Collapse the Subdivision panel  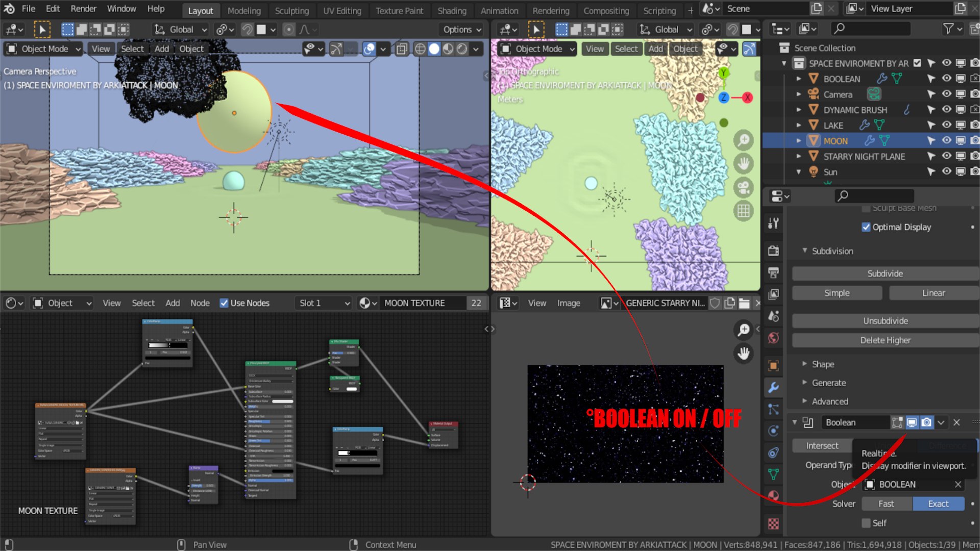(805, 251)
